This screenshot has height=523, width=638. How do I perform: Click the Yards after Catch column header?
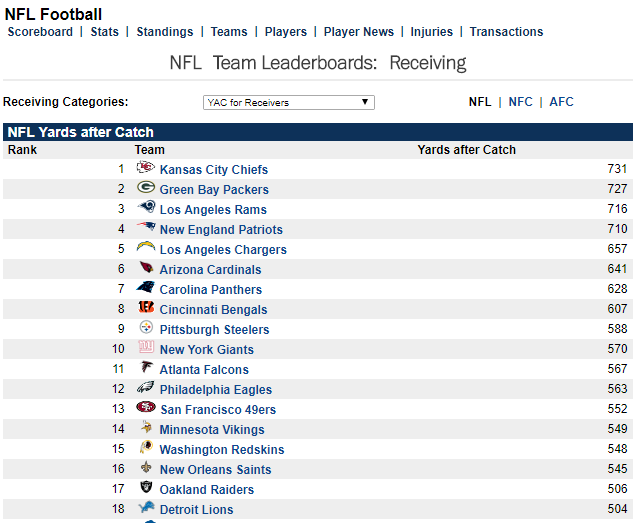point(467,150)
